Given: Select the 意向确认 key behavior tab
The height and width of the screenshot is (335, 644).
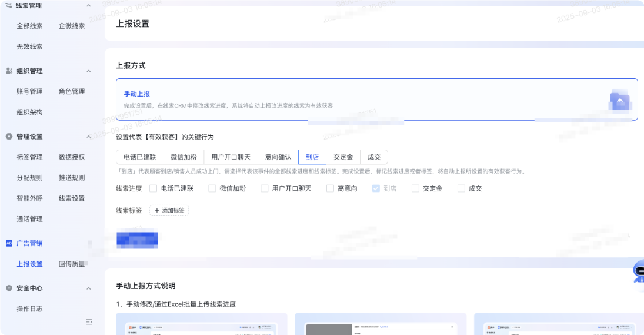Looking at the screenshot, I should 278,157.
